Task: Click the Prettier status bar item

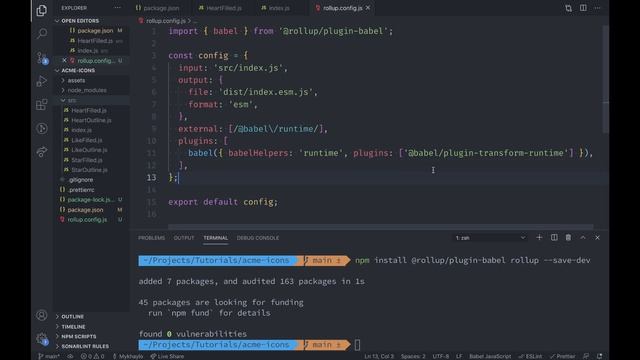Action: click(x=562, y=356)
